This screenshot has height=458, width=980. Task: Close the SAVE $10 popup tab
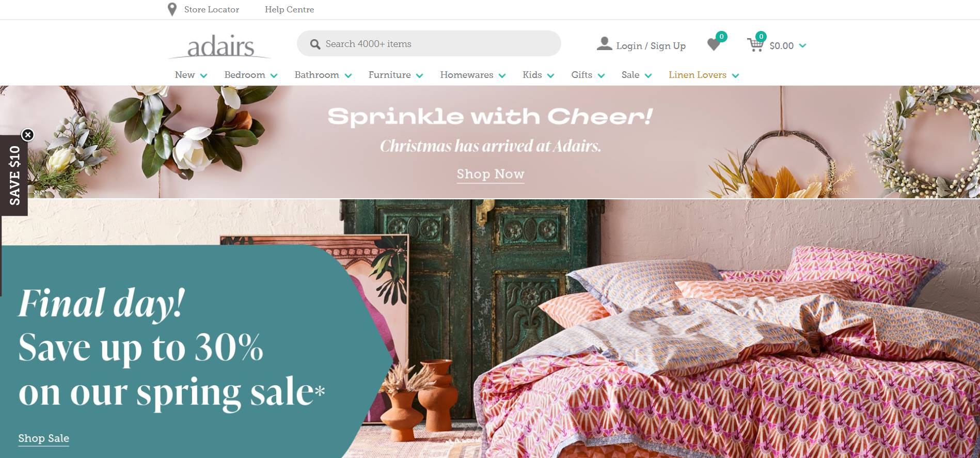click(x=28, y=135)
